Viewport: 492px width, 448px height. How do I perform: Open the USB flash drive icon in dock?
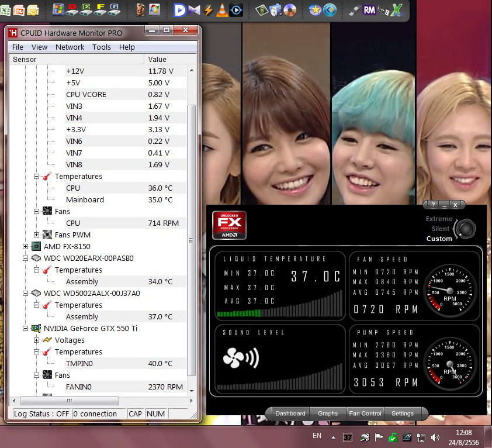tap(354, 11)
